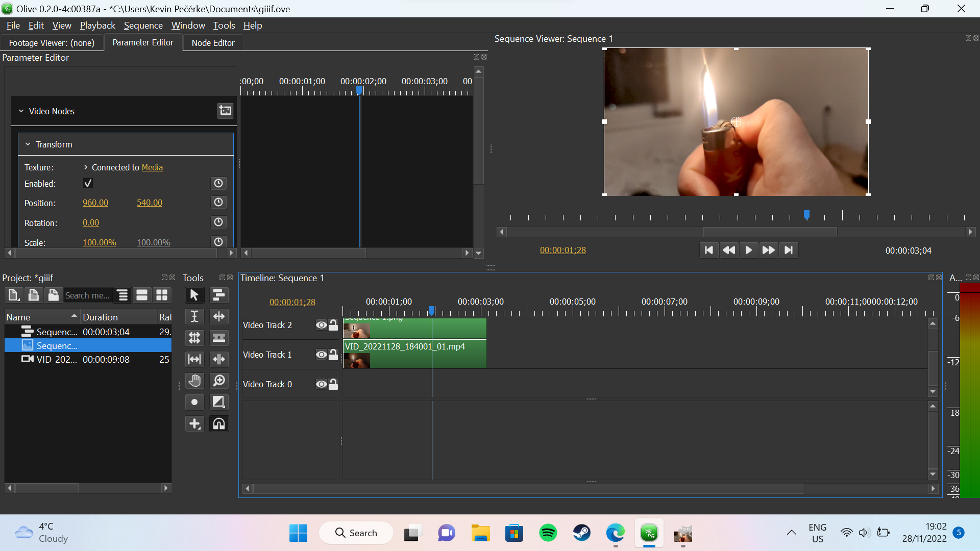Select the Pointer tool
This screenshot has height=551, width=980.
point(194,295)
